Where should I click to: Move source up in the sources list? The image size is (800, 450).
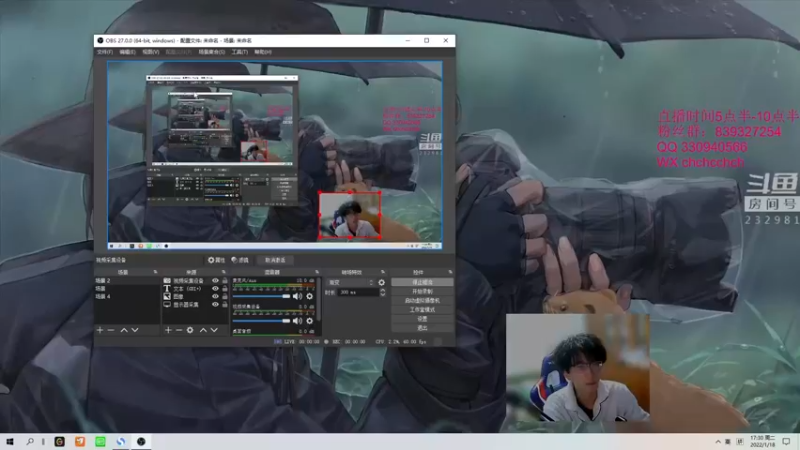point(203,330)
